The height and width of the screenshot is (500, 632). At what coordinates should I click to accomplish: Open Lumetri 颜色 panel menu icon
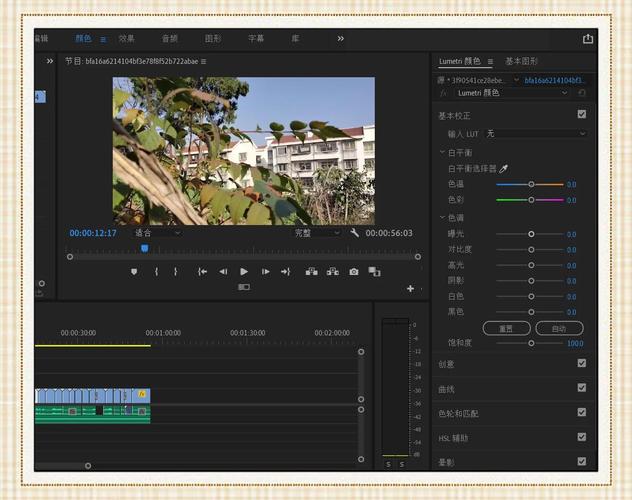pos(490,62)
